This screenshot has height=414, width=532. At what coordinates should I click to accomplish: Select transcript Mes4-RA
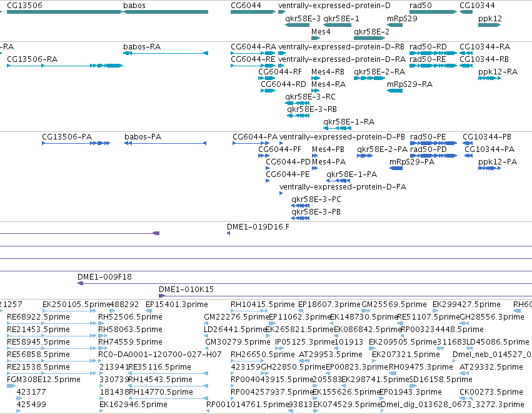click(x=315, y=91)
